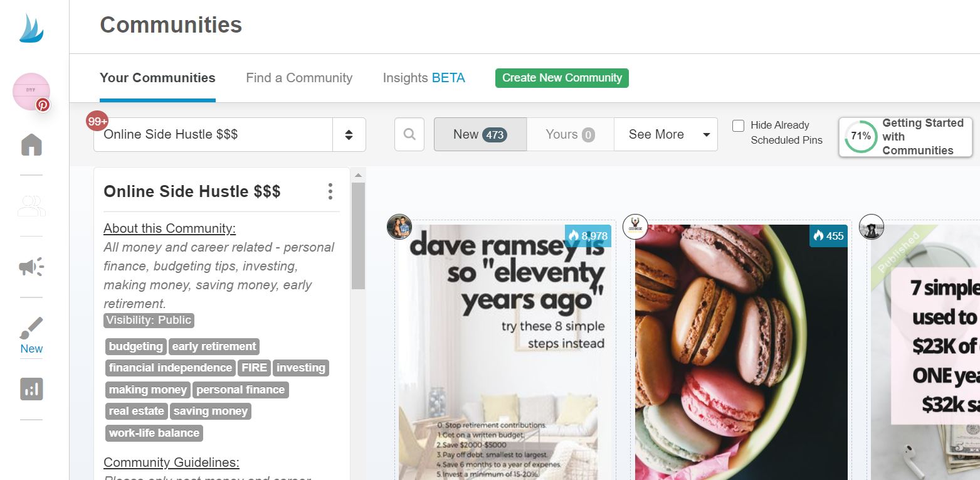
Task: Select the New 473 pins filter
Action: click(480, 134)
